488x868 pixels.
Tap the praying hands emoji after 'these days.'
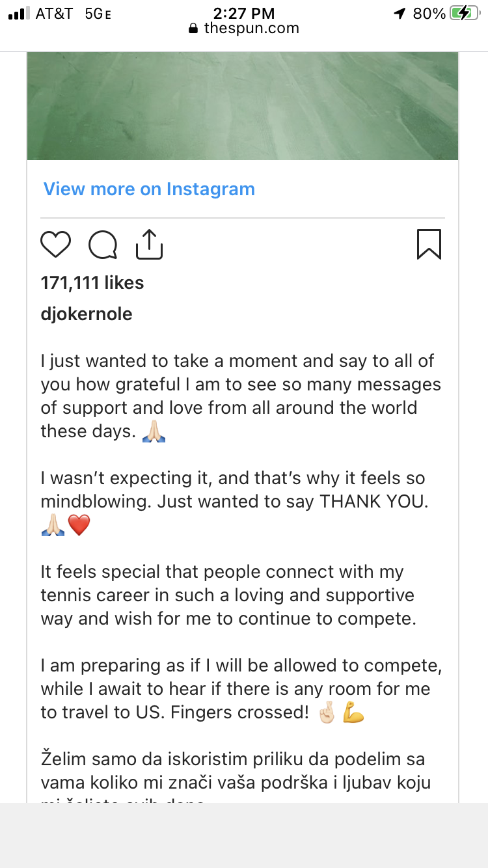pyautogui.click(x=154, y=432)
